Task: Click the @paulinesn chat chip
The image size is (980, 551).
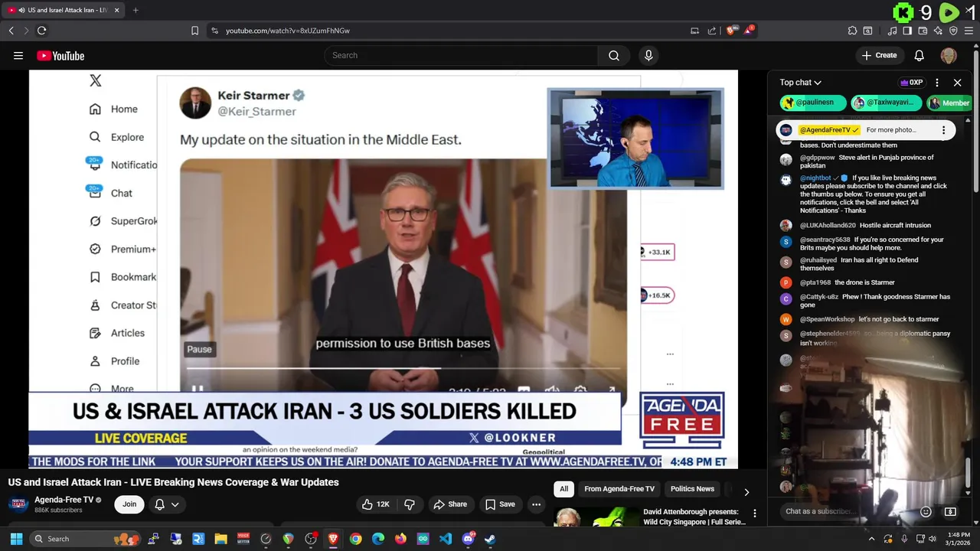Action: pos(813,103)
